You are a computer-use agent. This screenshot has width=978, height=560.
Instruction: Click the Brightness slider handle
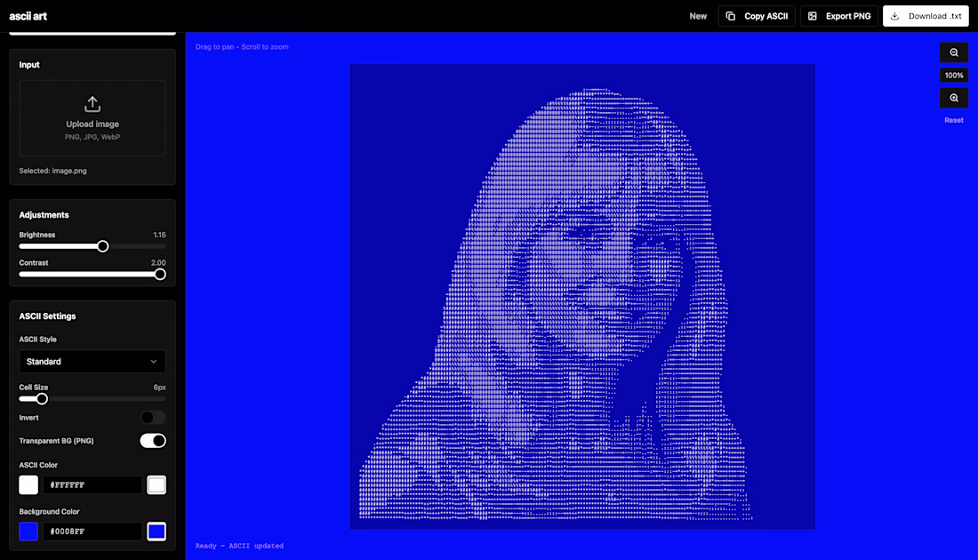(103, 246)
